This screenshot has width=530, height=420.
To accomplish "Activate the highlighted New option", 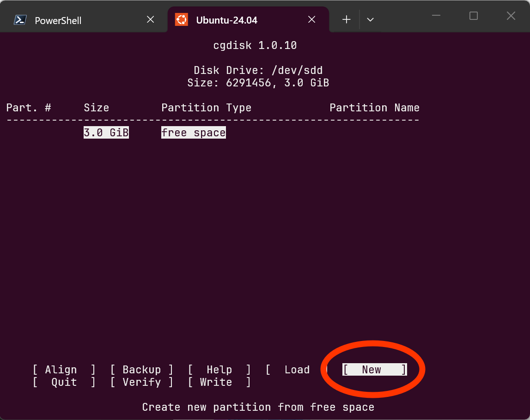I will pos(375,370).
